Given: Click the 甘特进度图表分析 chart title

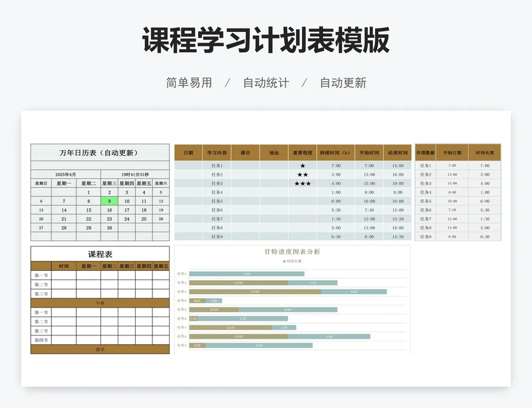Looking at the screenshot, I should (292, 252).
